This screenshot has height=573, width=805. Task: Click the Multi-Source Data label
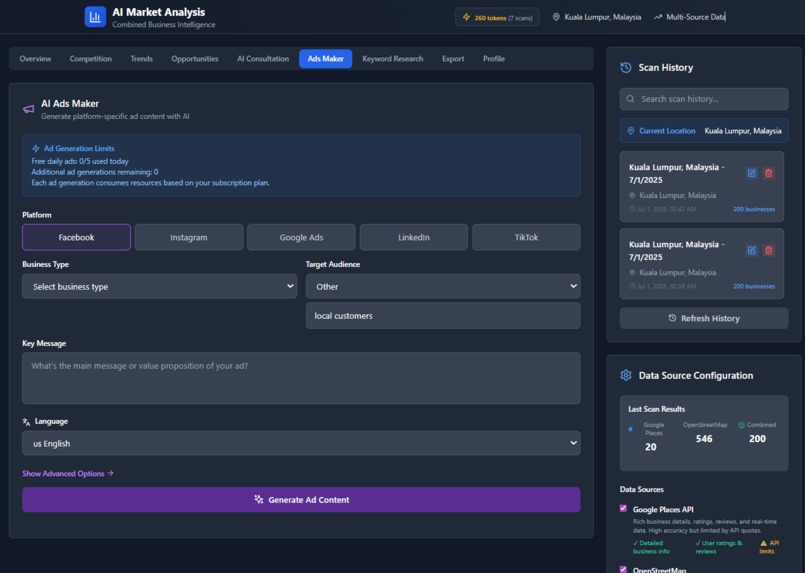tap(696, 17)
